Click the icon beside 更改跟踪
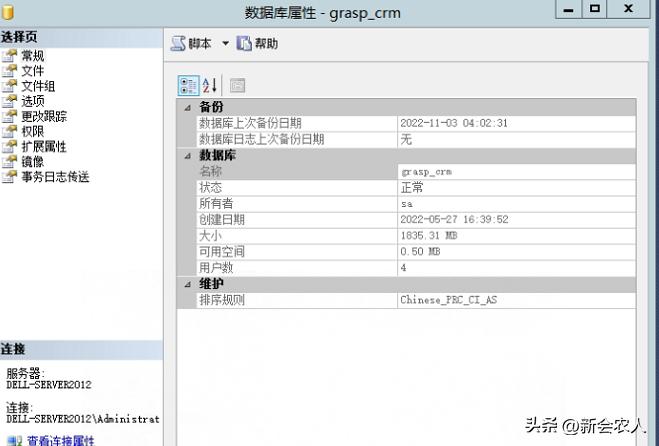The image size is (659, 446). [x=9, y=116]
